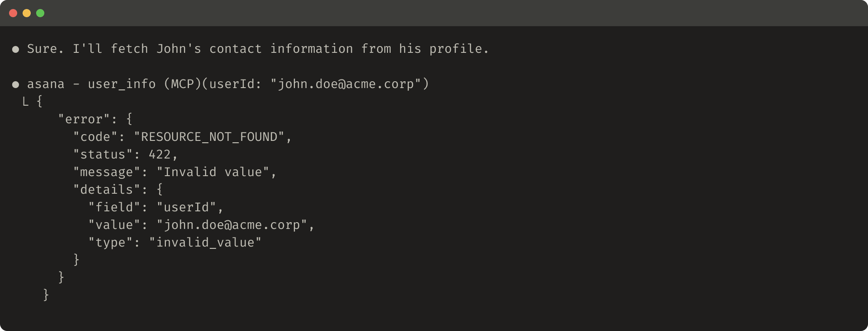
Task: Click the "invalid_value" type string
Action: pyautogui.click(x=205, y=243)
